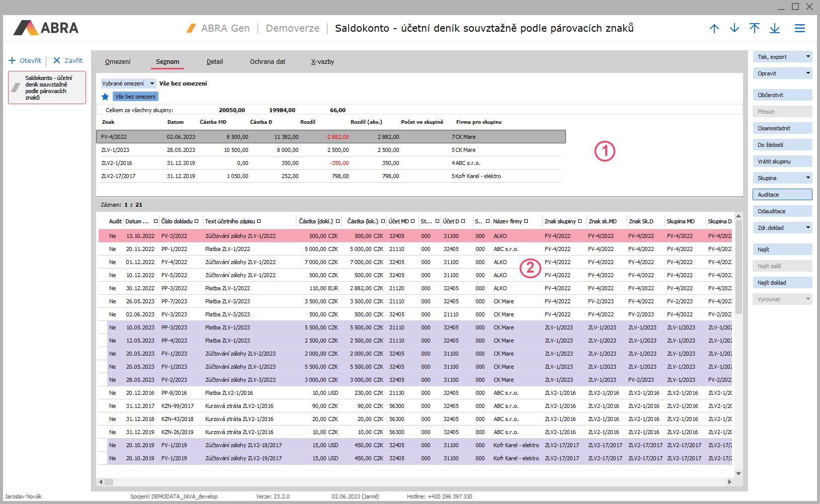
Task: Click the blue favorite star icon
Action: tap(105, 97)
